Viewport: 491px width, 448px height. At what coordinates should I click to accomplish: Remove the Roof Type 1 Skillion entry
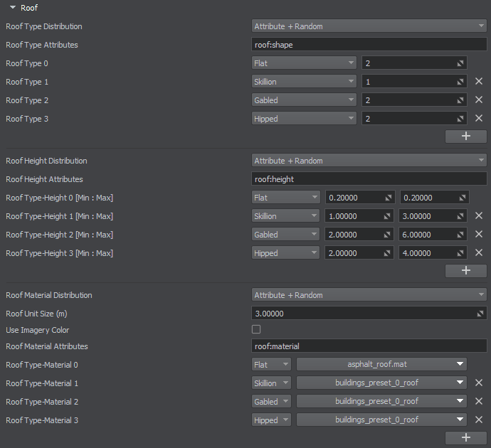coord(479,82)
